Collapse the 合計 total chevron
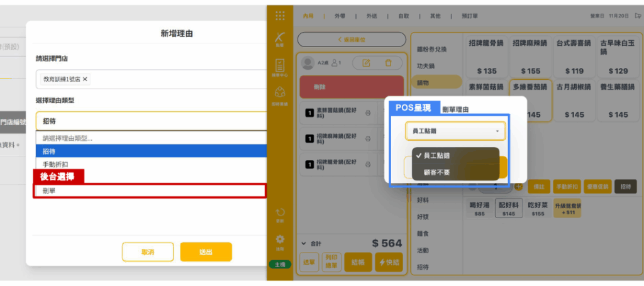Image resolution: width=644 pixels, height=286 pixels. coord(304,243)
